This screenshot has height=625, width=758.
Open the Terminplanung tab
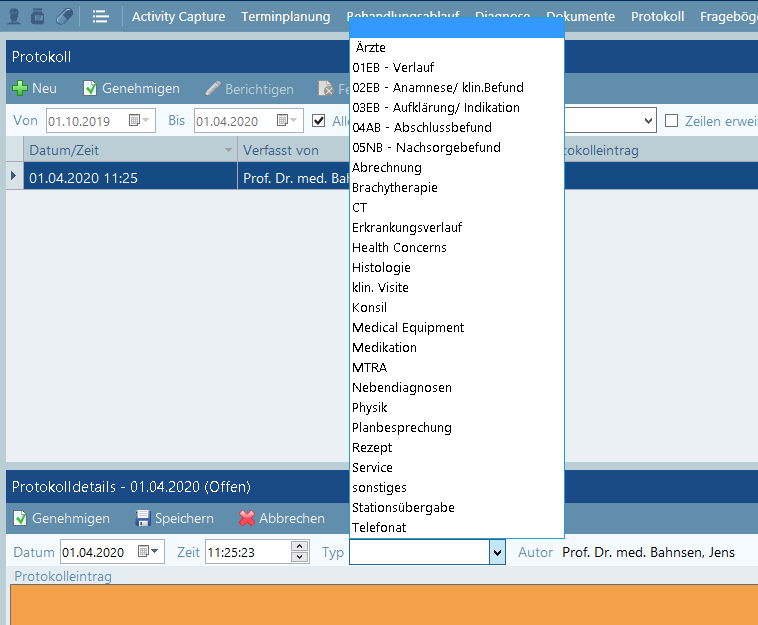[283, 17]
